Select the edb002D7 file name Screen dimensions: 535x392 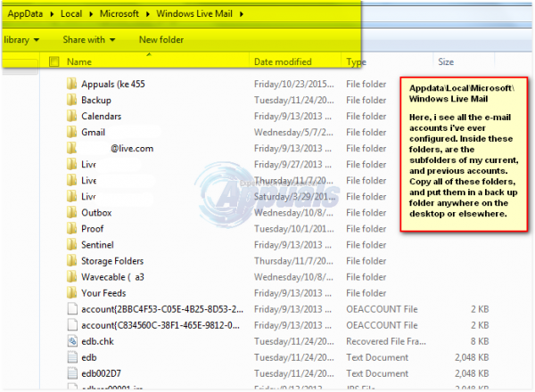pos(101,373)
